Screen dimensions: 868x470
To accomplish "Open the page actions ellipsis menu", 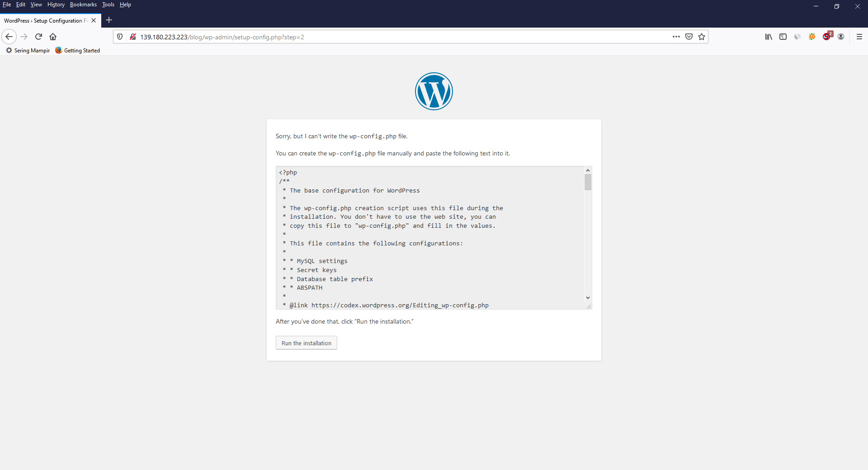I will [676, 37].
